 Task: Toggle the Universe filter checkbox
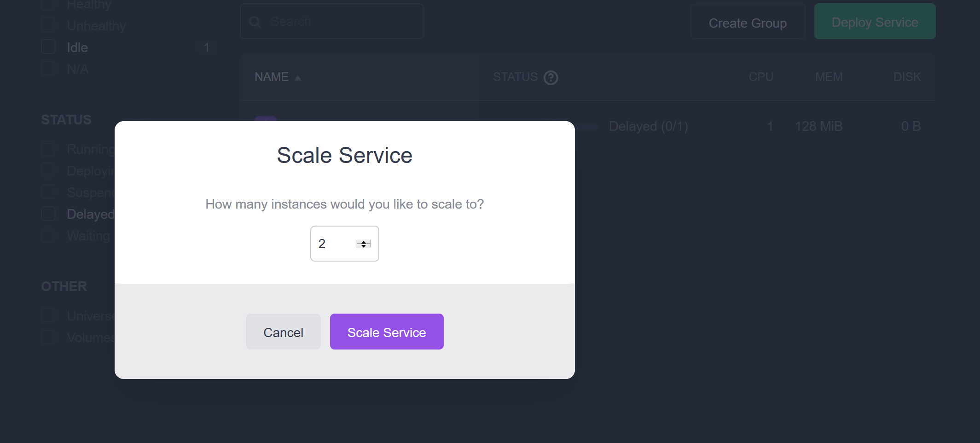pyautogui.click(x=48, y=315)
